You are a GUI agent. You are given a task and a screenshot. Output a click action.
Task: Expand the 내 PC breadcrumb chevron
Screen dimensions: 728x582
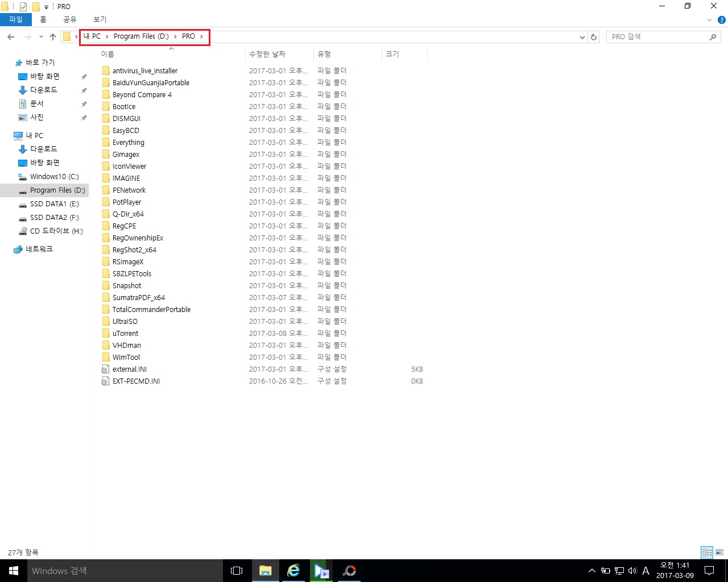coord(107,36)
